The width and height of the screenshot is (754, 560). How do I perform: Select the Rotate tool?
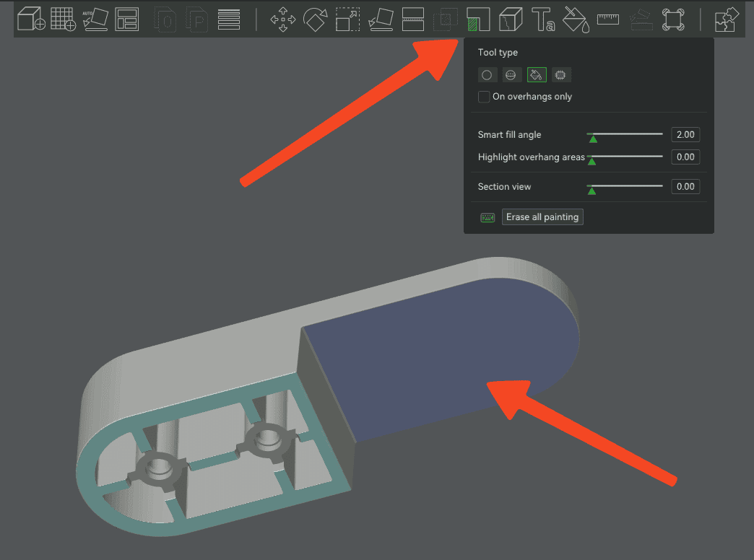[315, 19]
